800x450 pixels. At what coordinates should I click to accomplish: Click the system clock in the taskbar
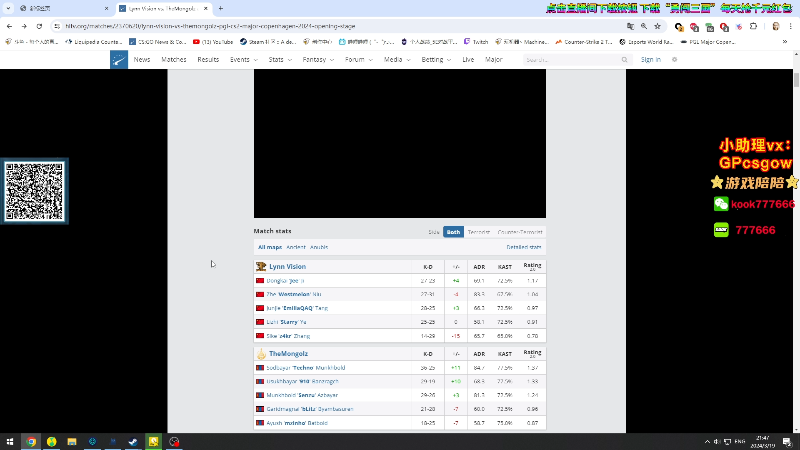pyautogui.click(x=763, y=442)
